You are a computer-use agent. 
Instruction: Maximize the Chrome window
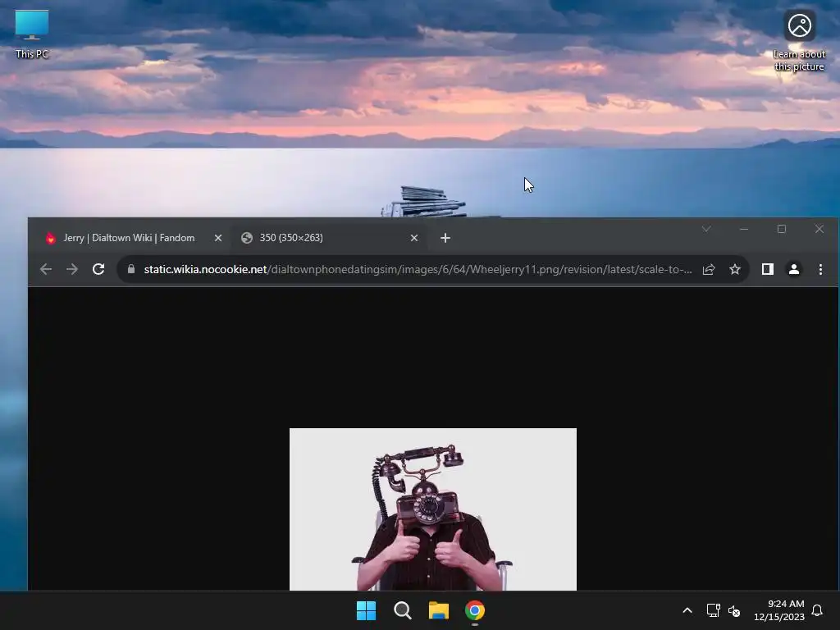[782, 229]
